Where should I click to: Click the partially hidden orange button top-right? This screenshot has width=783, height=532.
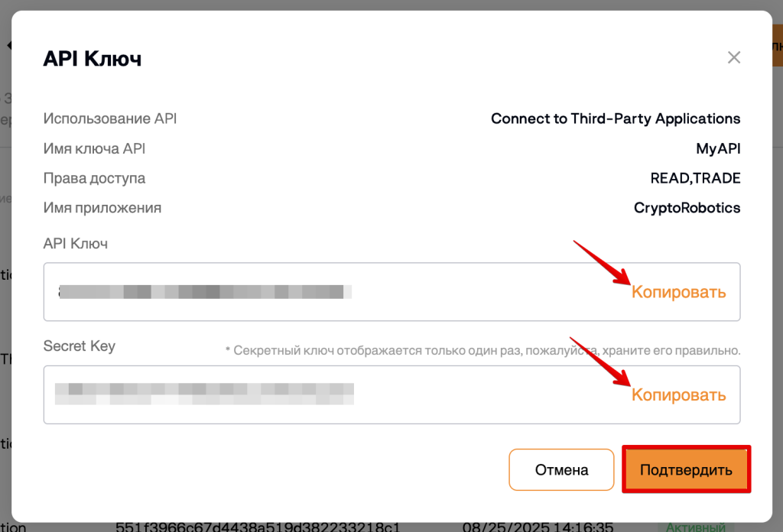778,46
